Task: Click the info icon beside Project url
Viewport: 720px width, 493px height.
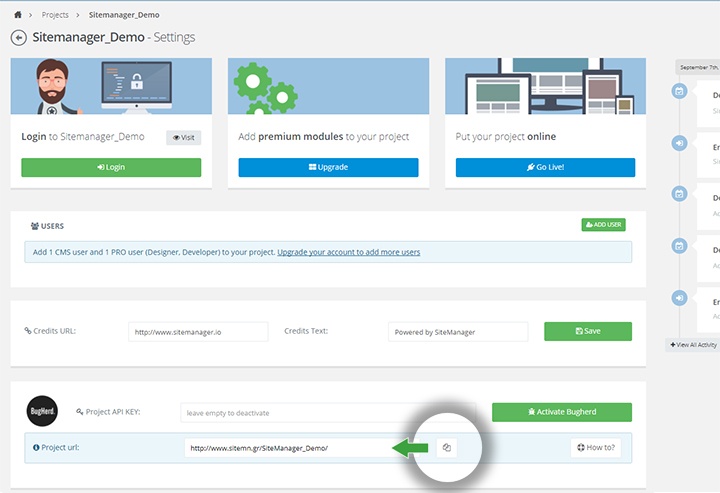Action: tap(36, 448)
